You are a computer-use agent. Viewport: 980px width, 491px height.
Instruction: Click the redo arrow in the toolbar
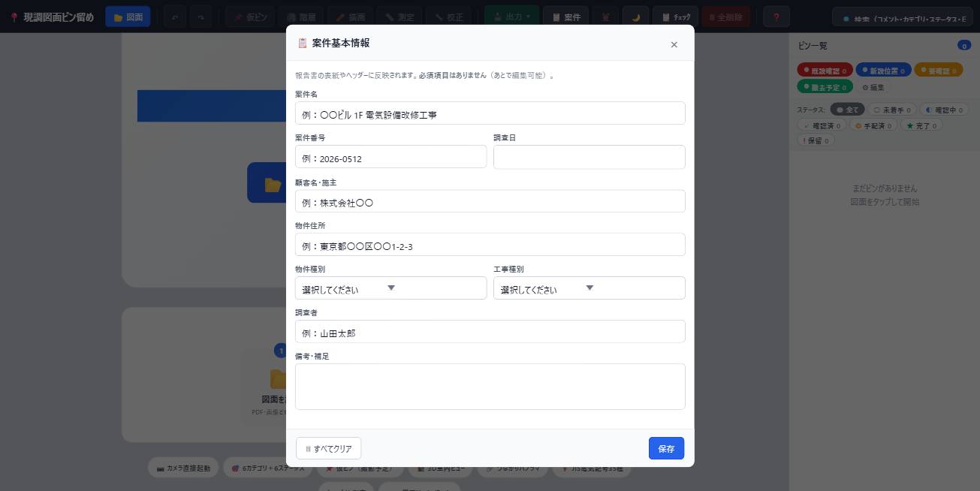point(201,17)
